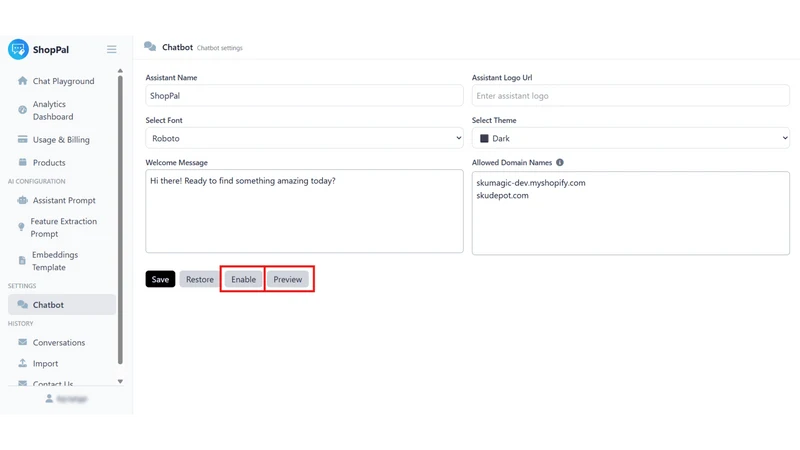Click into Allowed Domain Names textarea

[631, 213]
